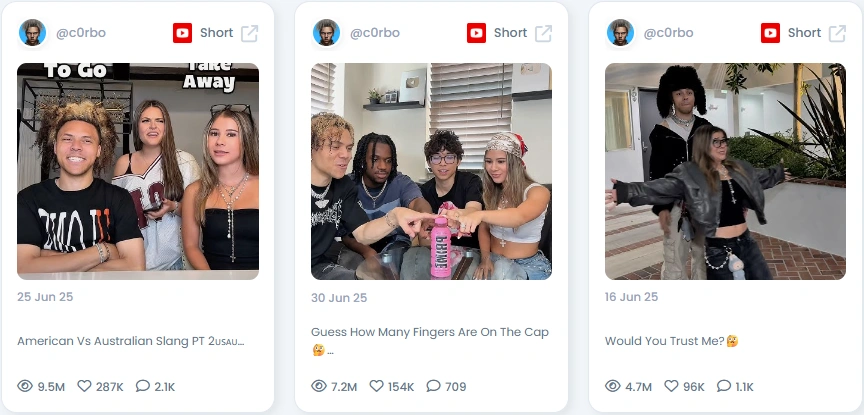864x415 pixels.
Task: Click title Guess How Many Fingers Are On The Cap
Action: [x=430, y=332]
